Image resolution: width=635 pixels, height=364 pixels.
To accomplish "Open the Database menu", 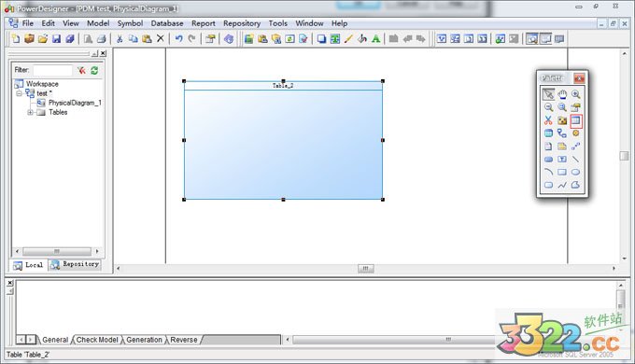I will click(x=167, y=23).
